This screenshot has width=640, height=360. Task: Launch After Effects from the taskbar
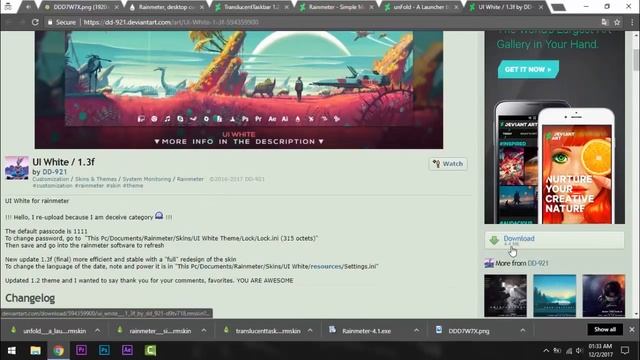pyautogui.click(x=127, y=351)
